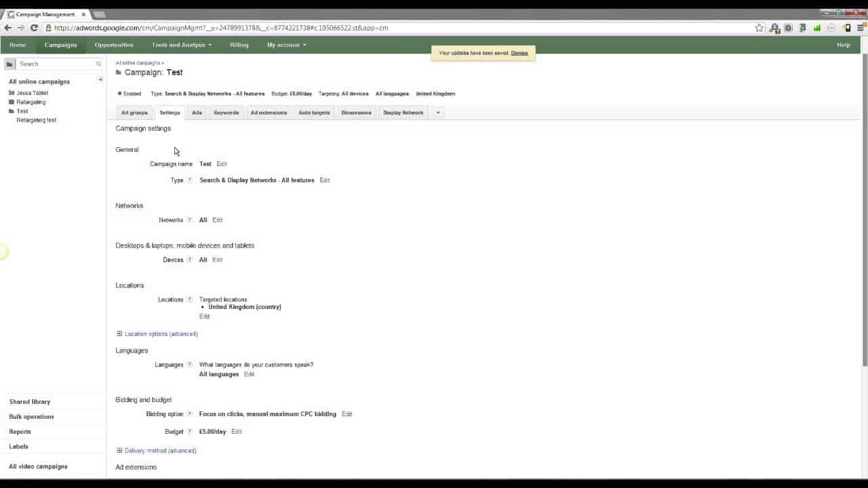Open Labels in the sidebar

tap(19, 447)
